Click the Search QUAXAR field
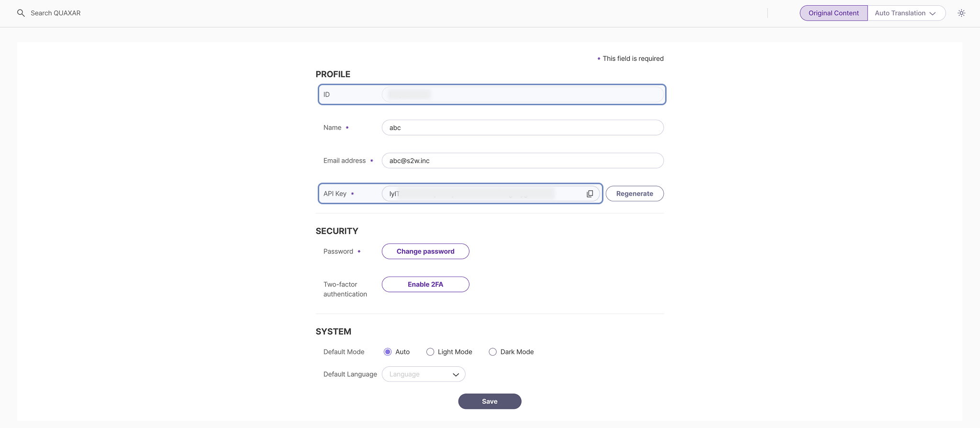Viewport: 980px width, 428px height. pyautogui.click(x=56, y=13)
